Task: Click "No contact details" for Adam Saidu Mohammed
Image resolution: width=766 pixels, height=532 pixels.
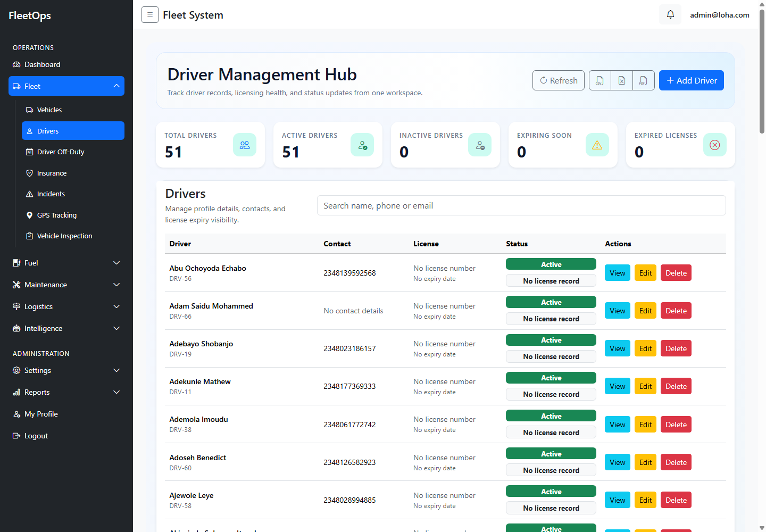Action: pos(353,311)
